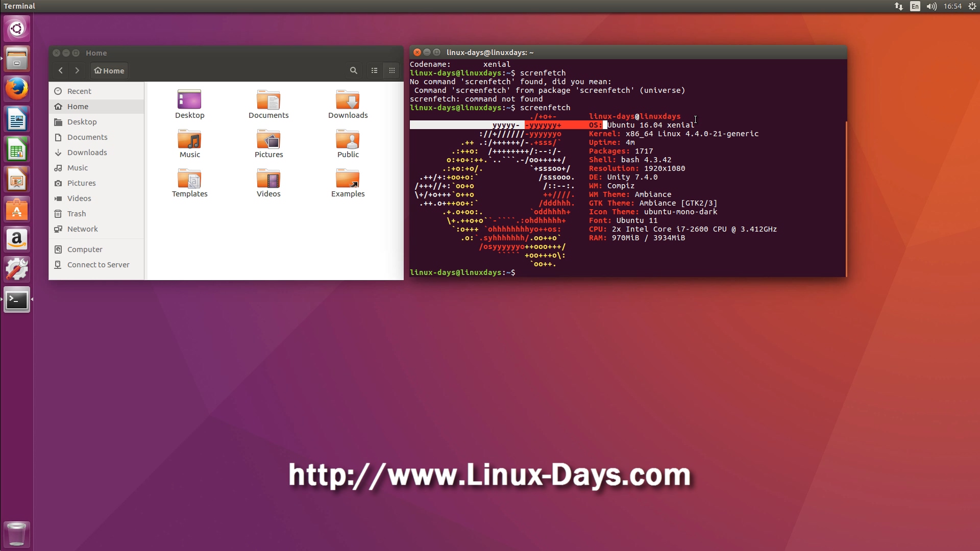Open the sound volume indicator menu
The height and width of the screenshot is (551, 980).
(932, 6)
